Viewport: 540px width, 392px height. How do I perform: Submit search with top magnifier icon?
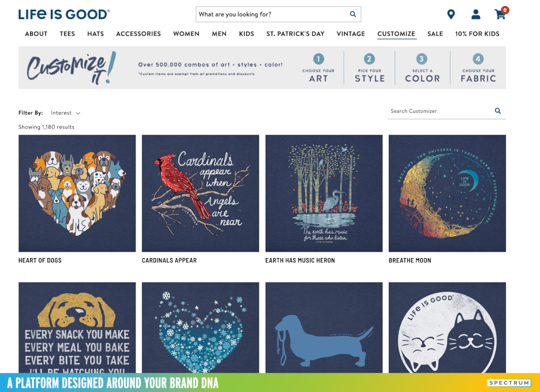tap(353, 14)
